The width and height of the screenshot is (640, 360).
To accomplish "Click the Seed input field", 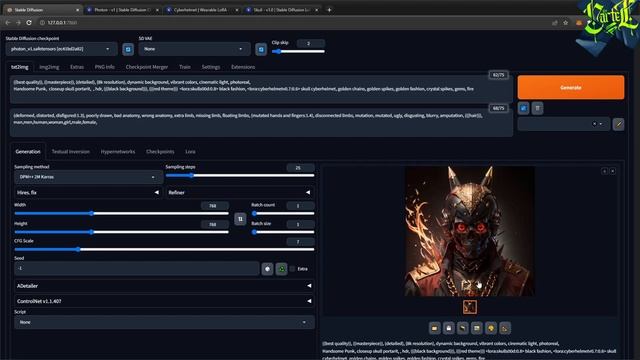I will click(137, 269).
